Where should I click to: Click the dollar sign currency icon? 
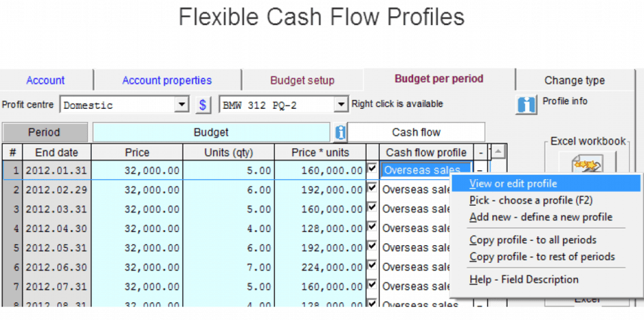(x=203, y=105)
